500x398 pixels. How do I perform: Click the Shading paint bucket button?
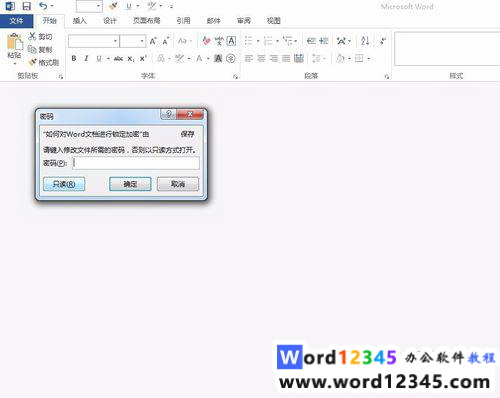(340, 59)
